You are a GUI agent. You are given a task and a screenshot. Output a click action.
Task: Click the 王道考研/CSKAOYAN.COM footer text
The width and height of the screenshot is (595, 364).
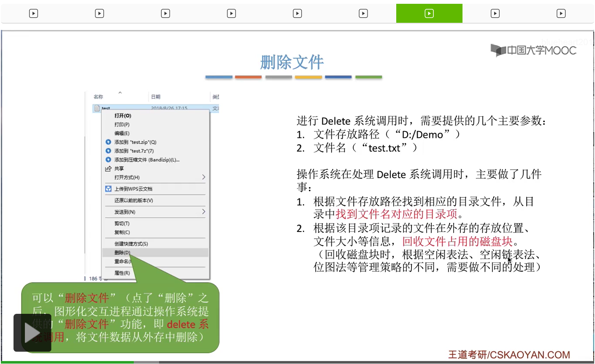point(509,355)
